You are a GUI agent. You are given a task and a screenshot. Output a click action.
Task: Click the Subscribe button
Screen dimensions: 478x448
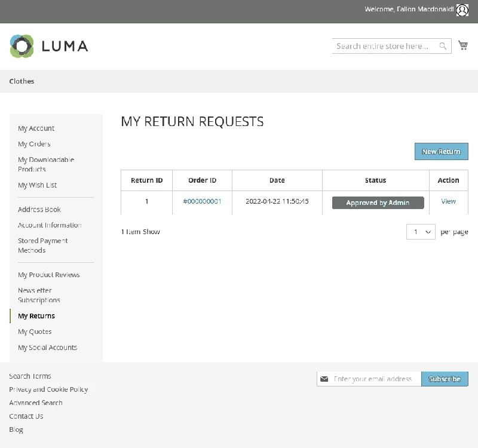click(445, 379)
